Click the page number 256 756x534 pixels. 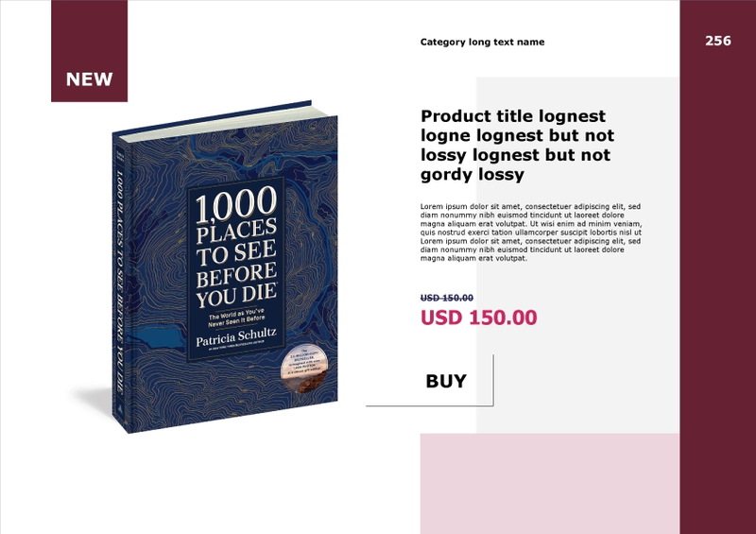click(718, 41)
